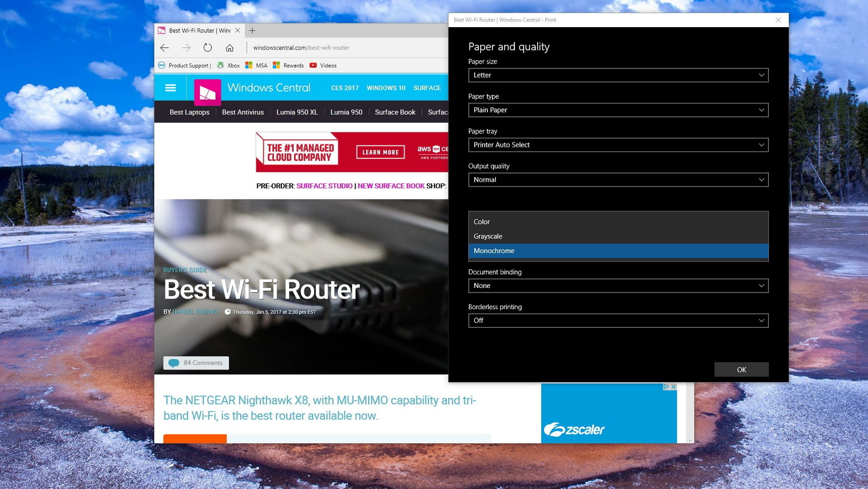Click the Best Laptops menu item
Viewport: 868px width, 489px height.
coord(189,112)
